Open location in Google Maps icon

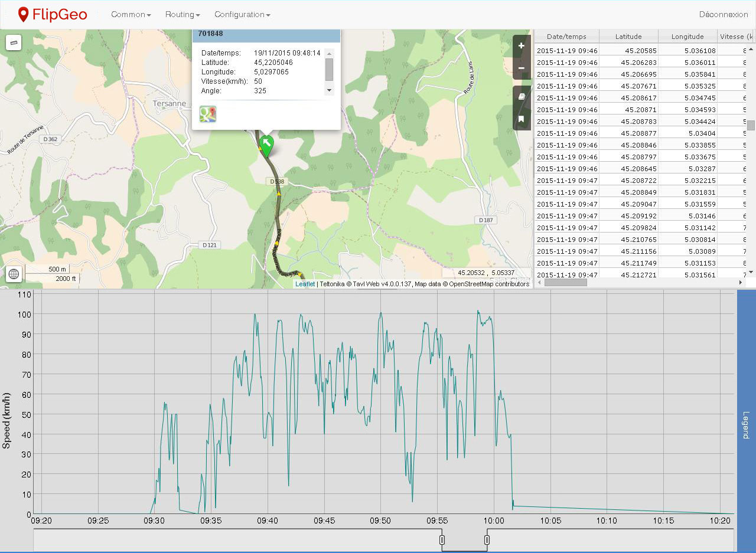[x=208, y=114]
